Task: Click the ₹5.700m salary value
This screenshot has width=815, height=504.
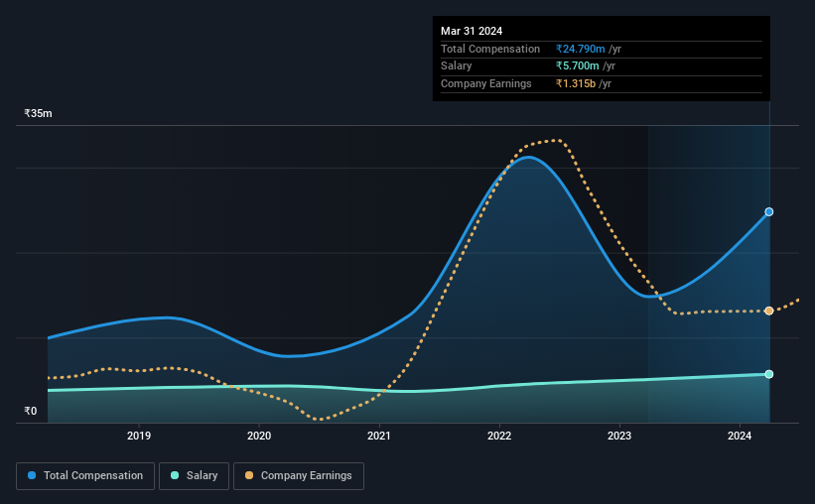Action: point(577,66)
